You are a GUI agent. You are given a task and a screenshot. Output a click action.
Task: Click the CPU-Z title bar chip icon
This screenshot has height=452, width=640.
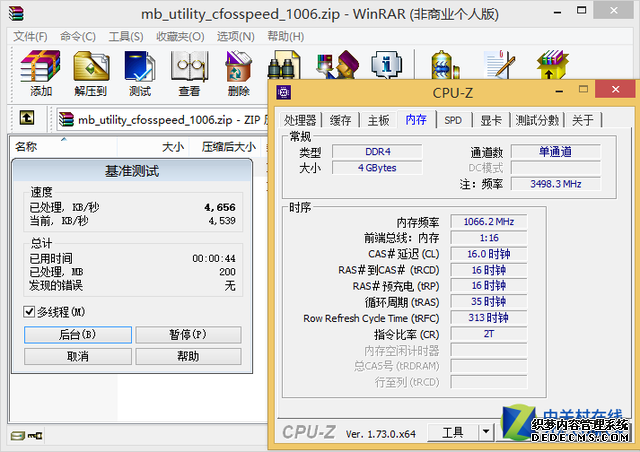point(284,92)
